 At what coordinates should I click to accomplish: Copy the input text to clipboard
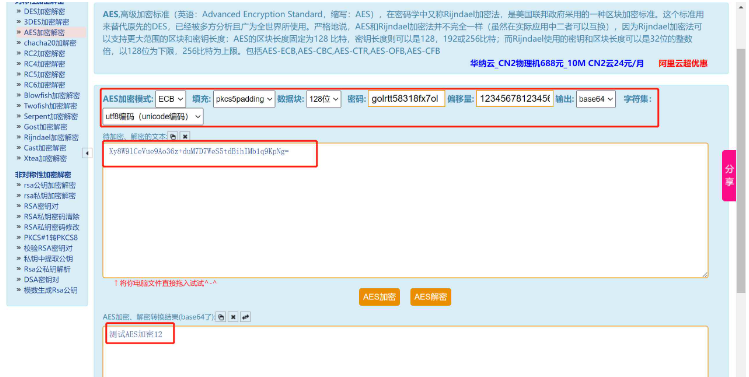click(173, 137)
